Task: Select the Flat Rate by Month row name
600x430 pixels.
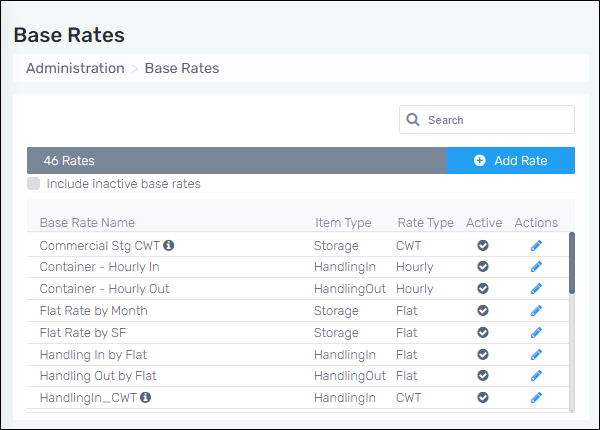Action: tap(93, 311)
